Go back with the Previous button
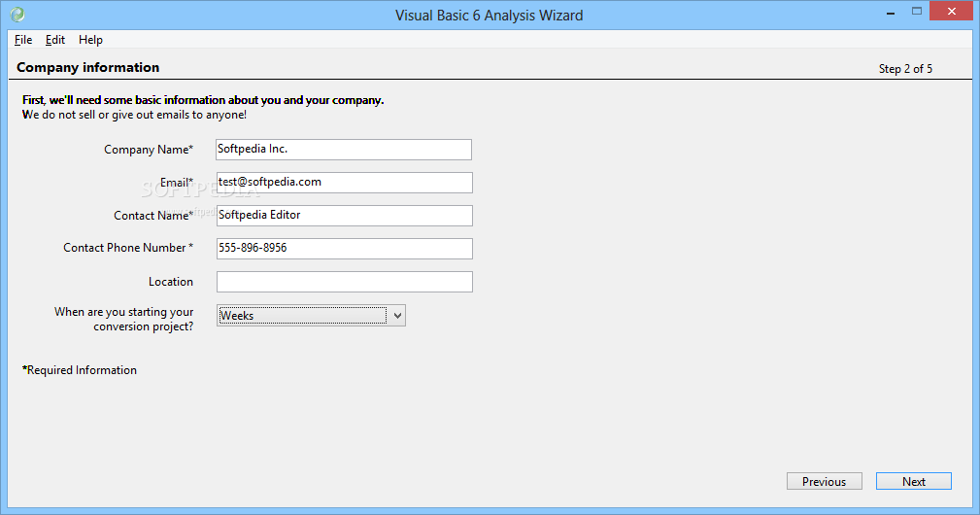The height and width of the screenshot is (515, 980). coord(825,481)
